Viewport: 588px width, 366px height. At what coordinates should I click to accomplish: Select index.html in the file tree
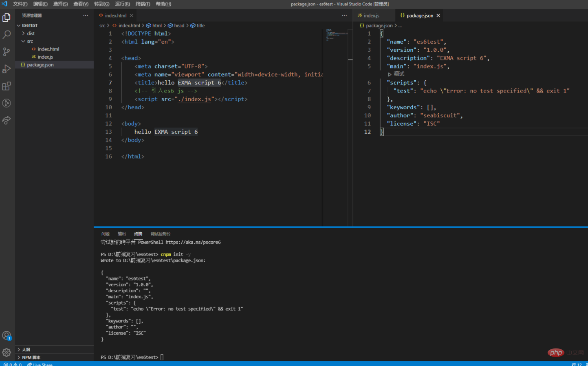tap(48, 49)
